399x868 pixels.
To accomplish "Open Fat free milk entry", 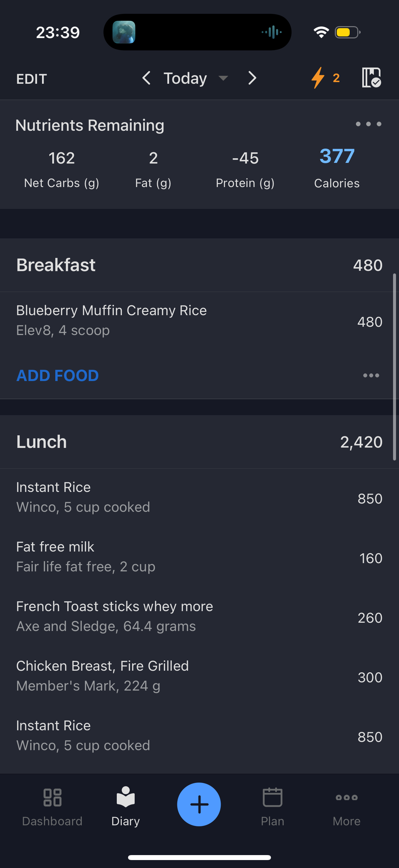I will pyautogui.click(x=199, y=557).
